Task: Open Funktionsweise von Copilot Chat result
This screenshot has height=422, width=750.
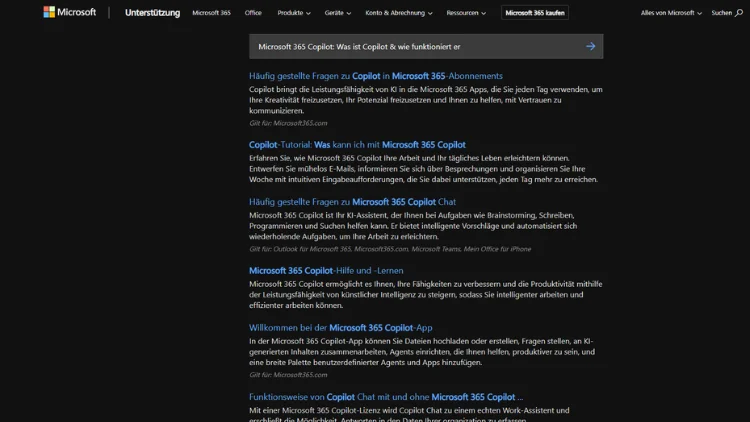Action: pos(386,397)
